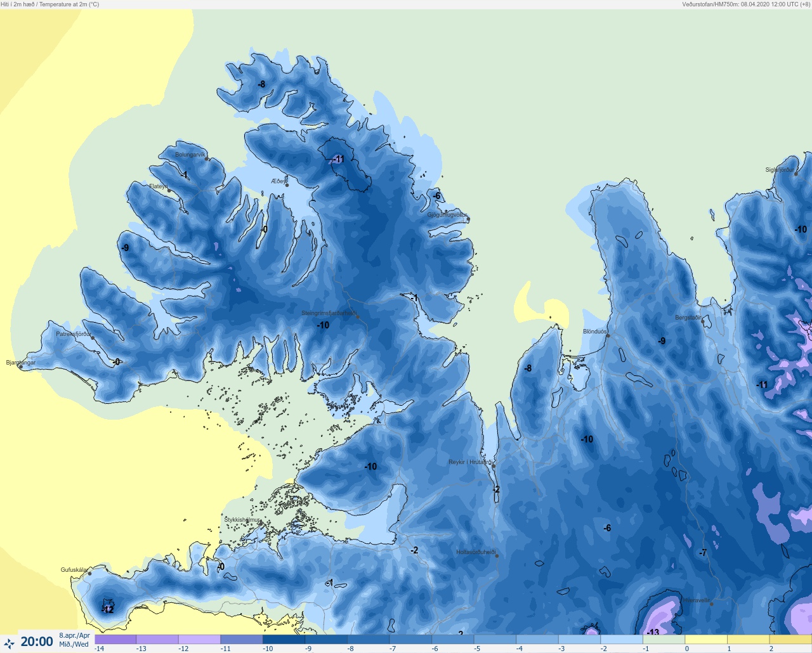This screenshot has width=812, height=653.
Task: Pick legend swatch between 1 and 2
Action: click(748, 640)
